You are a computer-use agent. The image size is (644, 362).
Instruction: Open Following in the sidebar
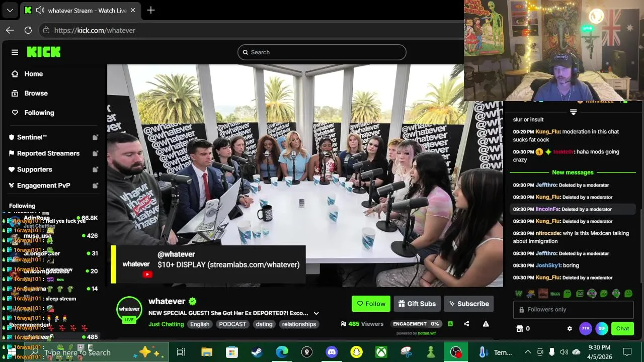coord(33,113)
